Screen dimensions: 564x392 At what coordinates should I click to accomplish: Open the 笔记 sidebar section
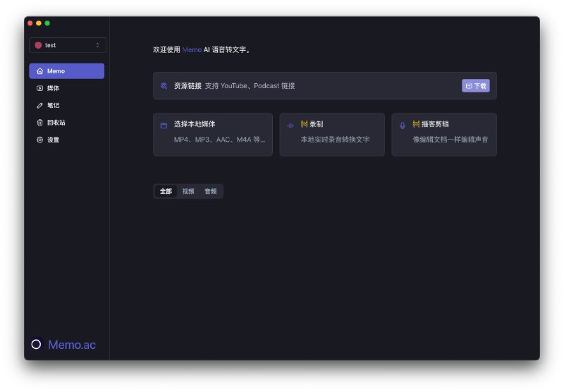click(67, 105)
